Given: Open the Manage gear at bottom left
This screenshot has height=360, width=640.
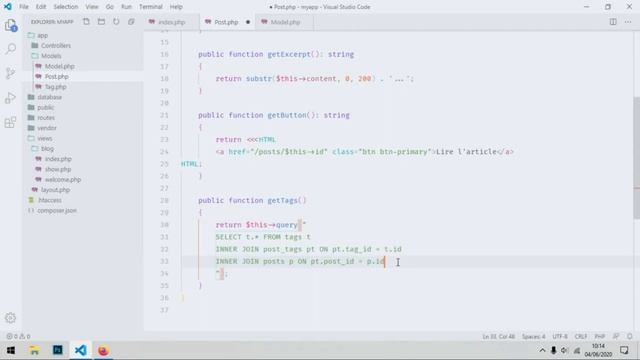Looking at the screenshot, I should coord(11,318).
